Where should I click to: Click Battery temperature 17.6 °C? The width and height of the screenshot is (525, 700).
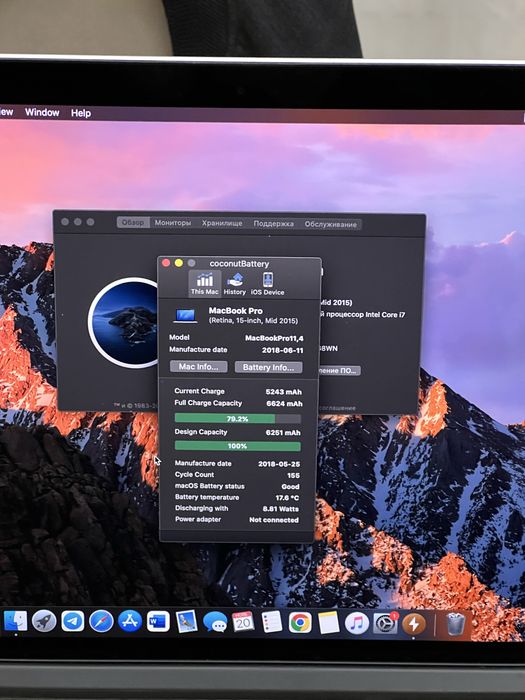[x=287, y=498]
